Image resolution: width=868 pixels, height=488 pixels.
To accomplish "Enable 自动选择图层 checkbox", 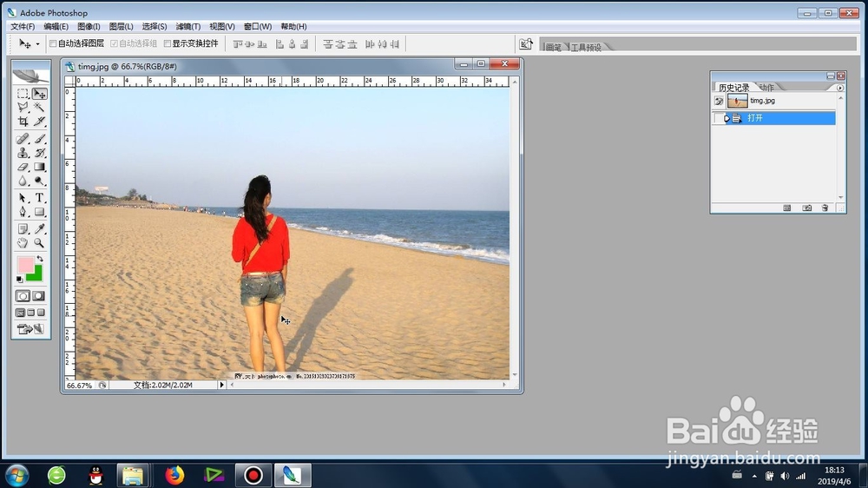I will 53,43.
